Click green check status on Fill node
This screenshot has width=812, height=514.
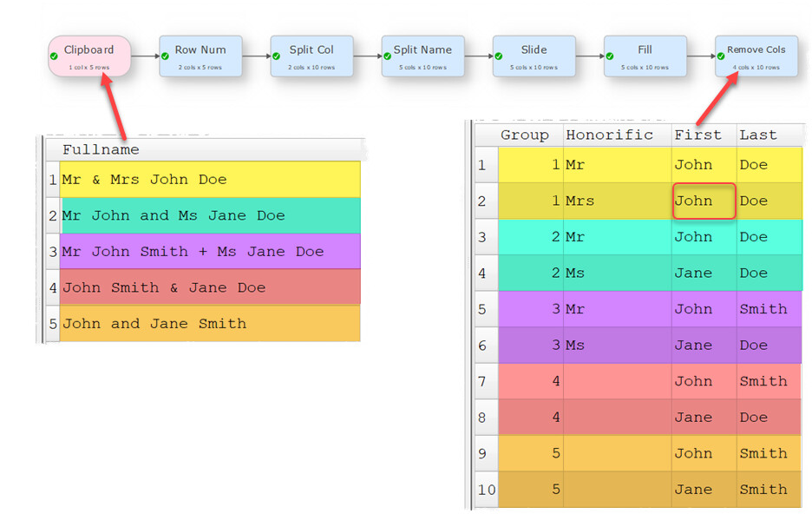pos(610,56)
